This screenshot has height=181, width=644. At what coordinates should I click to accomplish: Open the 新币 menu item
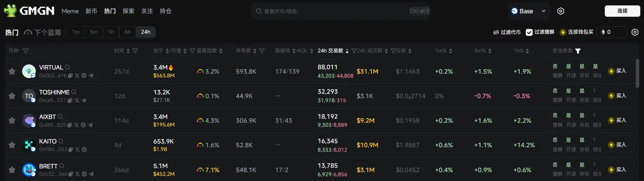tap(91, 11)
